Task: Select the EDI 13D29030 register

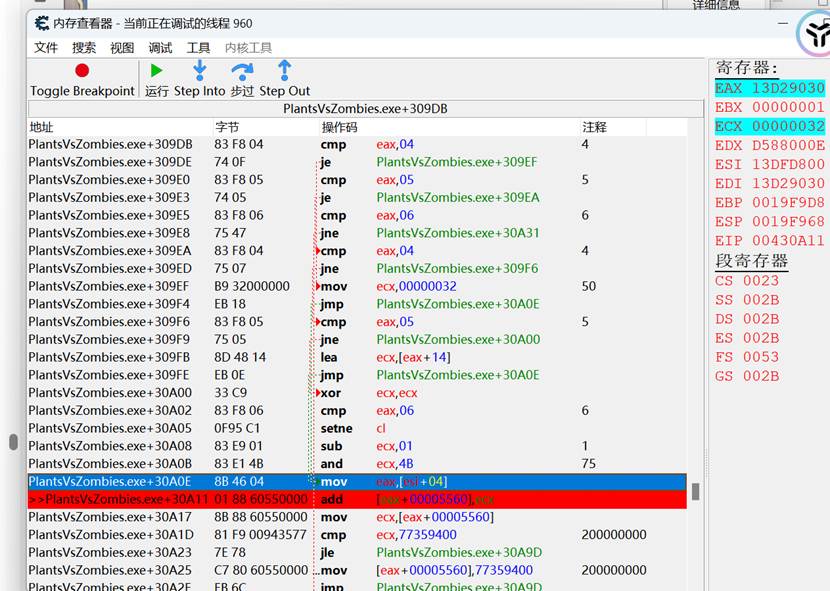Action: (x=770, y=183)
